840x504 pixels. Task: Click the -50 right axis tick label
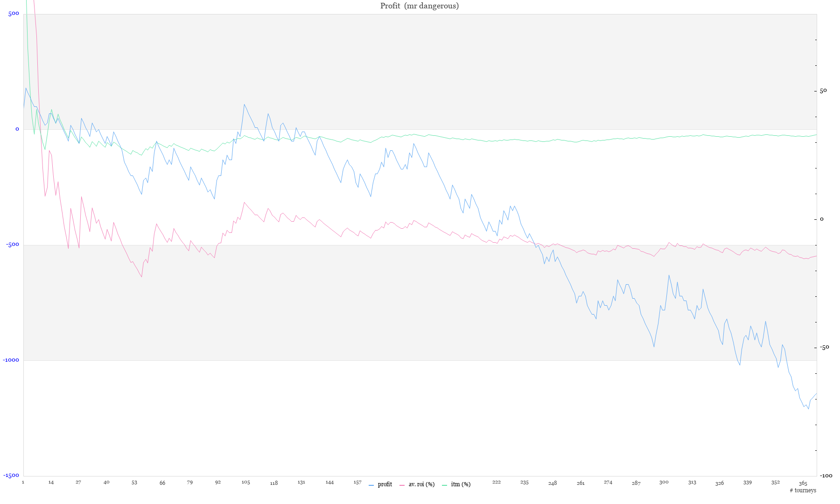[825, 347]
